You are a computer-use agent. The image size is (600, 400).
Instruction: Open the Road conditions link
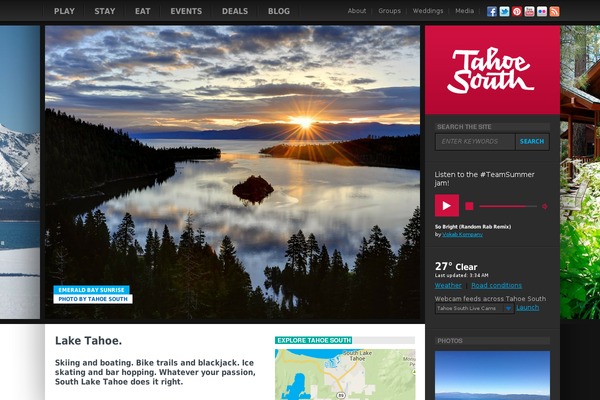click(496, 286)
